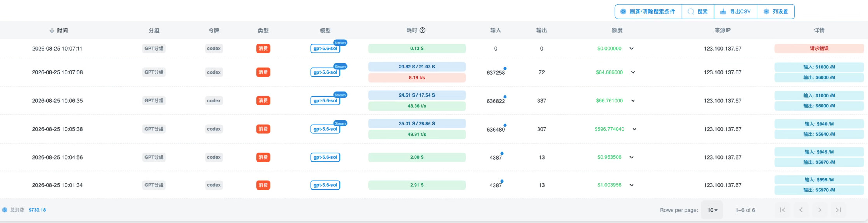Click the 总消费 coin icon
This screenshot has width=868, height=223.
[x=5, y=210]
